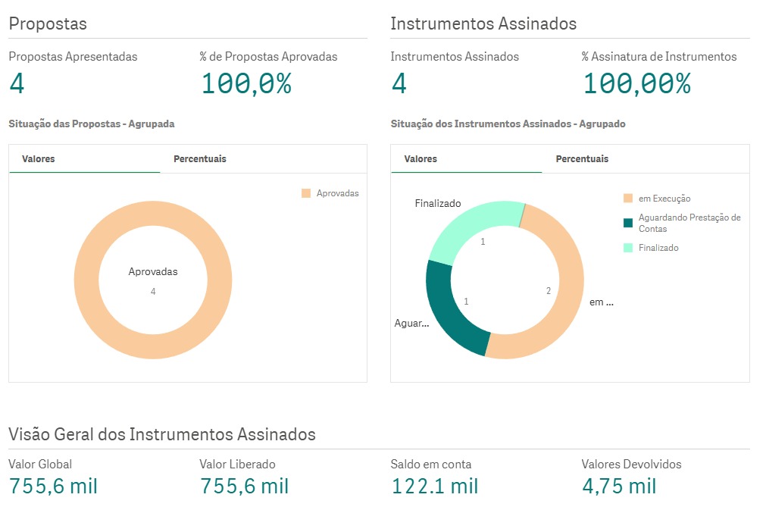Click the % de Propostas Aprovadas value

[x=246, y=83]
